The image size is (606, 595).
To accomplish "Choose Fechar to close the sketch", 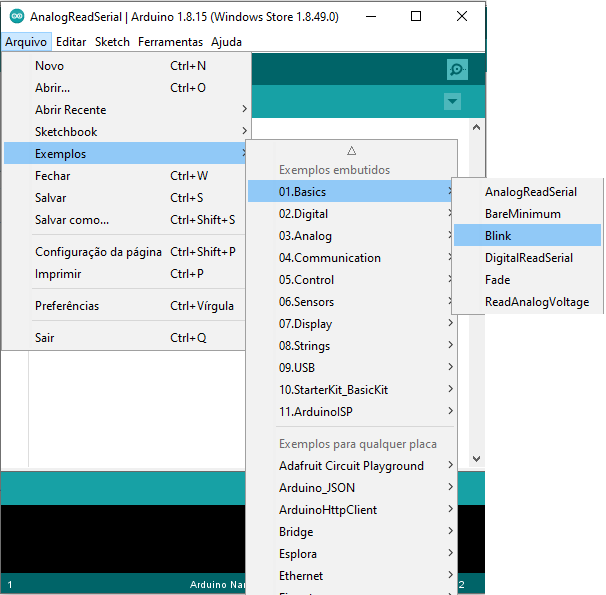I will (124, 176).
